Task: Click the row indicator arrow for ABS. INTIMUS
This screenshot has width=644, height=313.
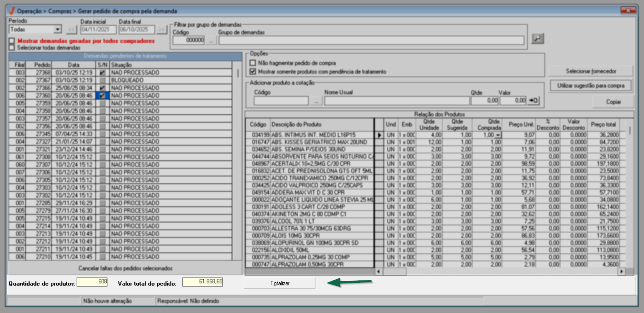Action: 379,135
